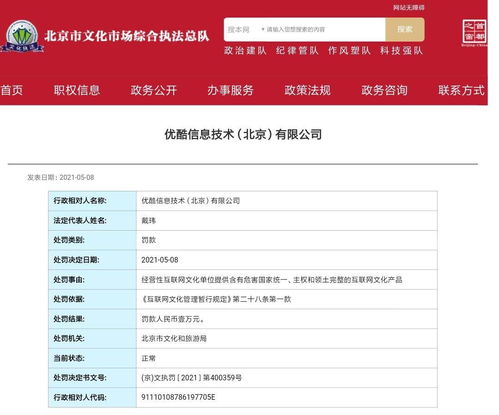Viewport: 499px width, 415px height.
Task: Click the 法定代表人姓名 label cell
Action: tap(92, 220)
